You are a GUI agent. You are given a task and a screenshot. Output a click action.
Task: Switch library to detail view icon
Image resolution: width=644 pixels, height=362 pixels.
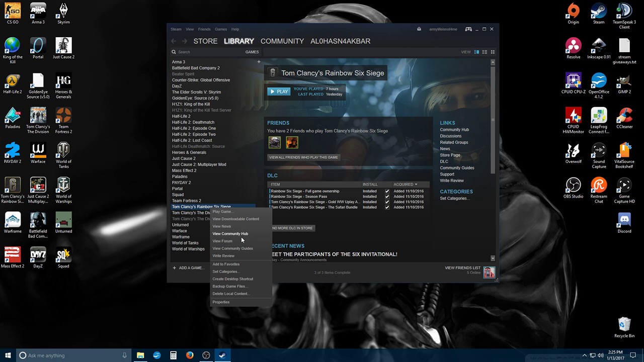(476, 52)
